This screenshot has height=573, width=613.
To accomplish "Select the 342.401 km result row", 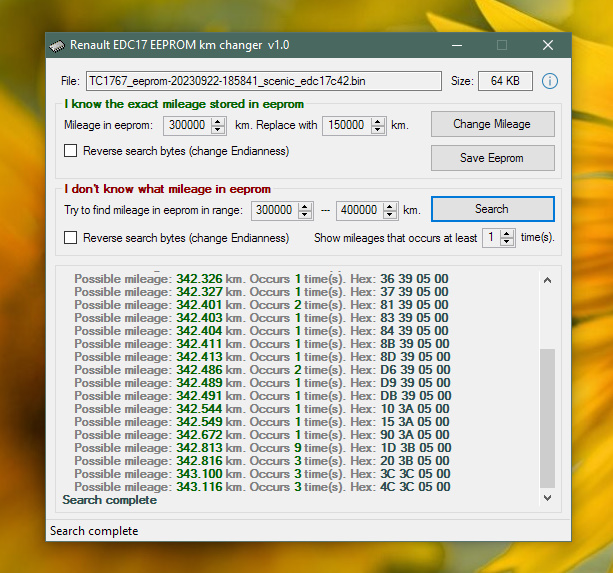I will click(262, 304).
